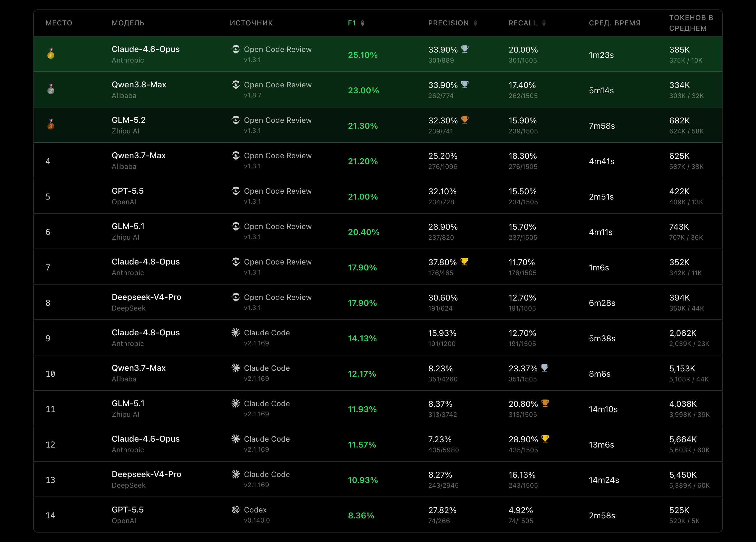Click the OpenAI vendor label in rank 5 row
Screen dimensions: 756x542
[x=124, y=202]
